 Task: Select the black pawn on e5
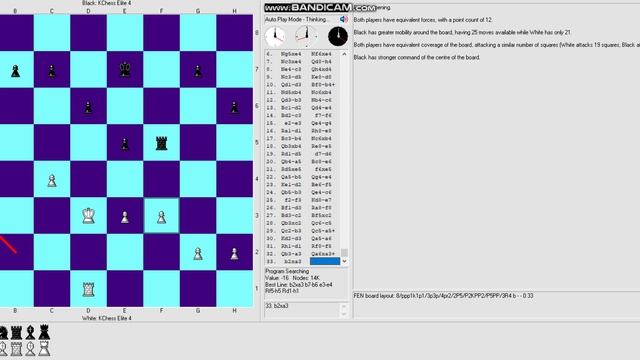[x=125, y=144]
